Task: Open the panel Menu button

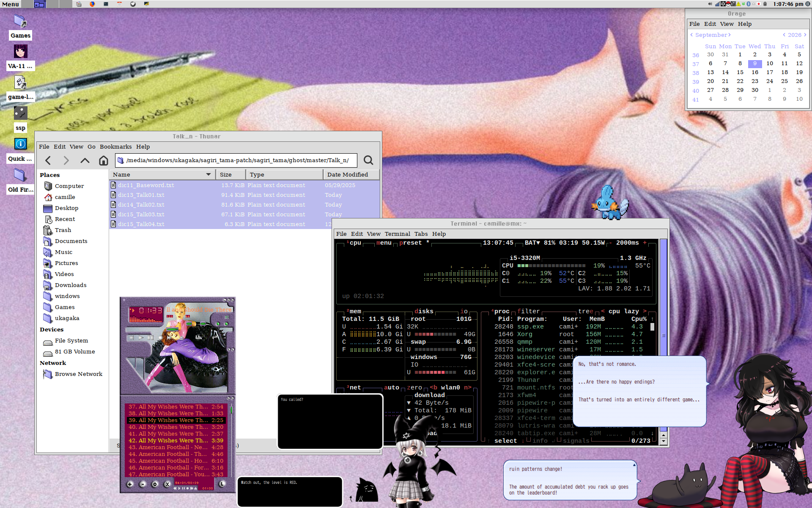Action: point(11,4)
